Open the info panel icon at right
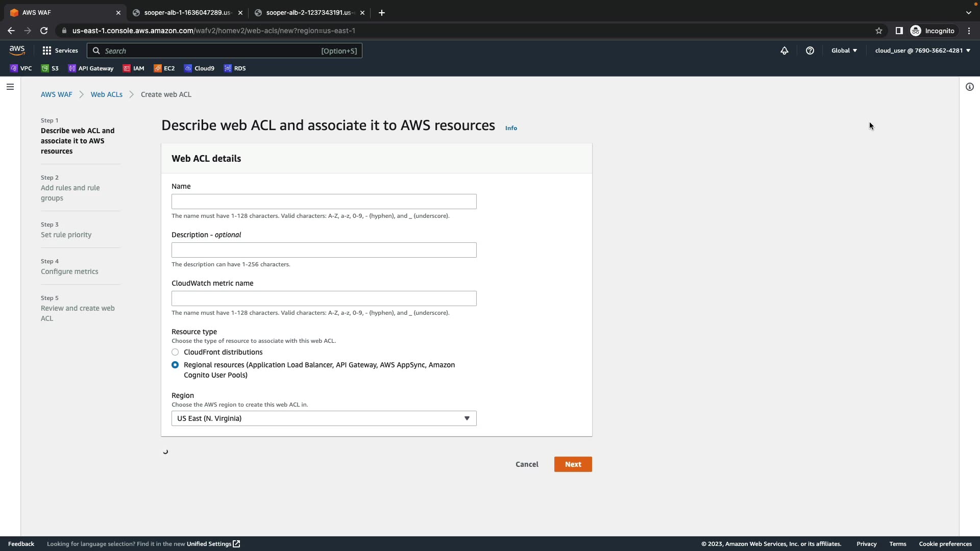Image resolution: width=980 pixels, height=551 pixels. point(970,87)
